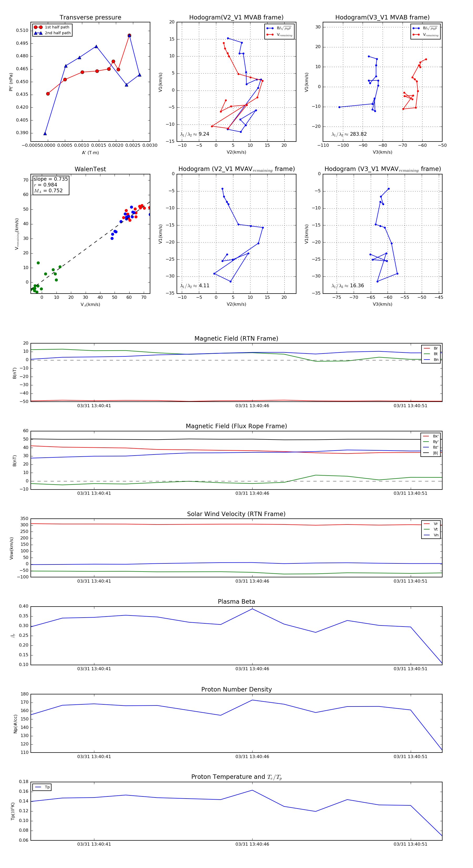Select the 'Bn' legend entry
The width and height of the screenshot is (473, 868).
coord(431,360)
